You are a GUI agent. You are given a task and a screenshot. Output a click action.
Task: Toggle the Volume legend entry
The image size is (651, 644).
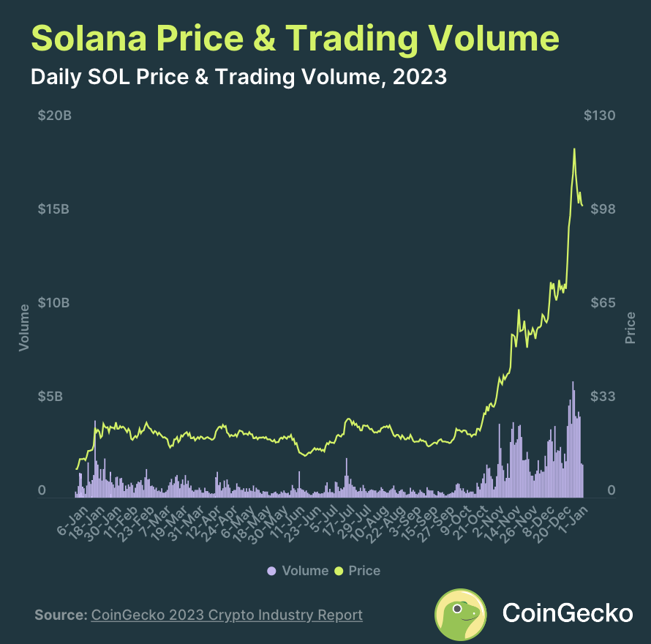pos(298,571)
